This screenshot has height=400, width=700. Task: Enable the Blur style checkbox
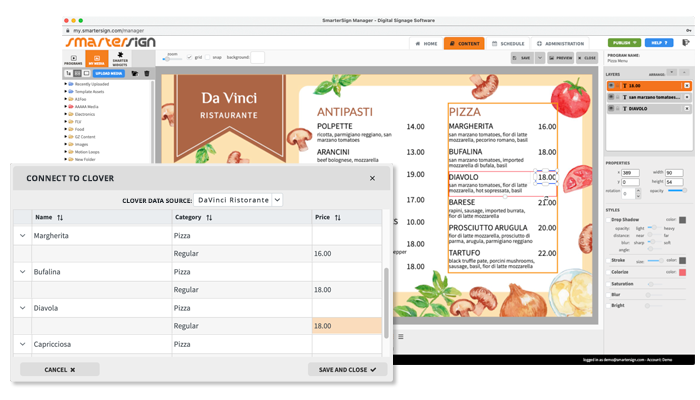coord(608,295)
